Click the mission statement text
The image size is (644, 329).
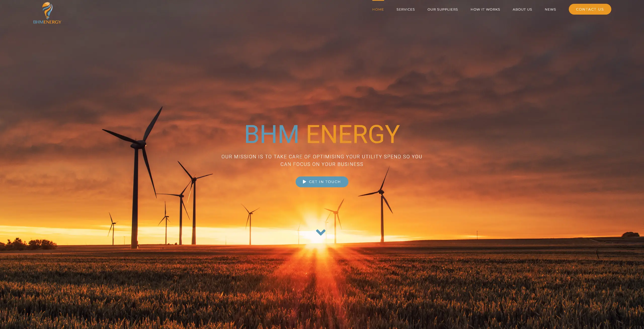[x=322, y=160]
